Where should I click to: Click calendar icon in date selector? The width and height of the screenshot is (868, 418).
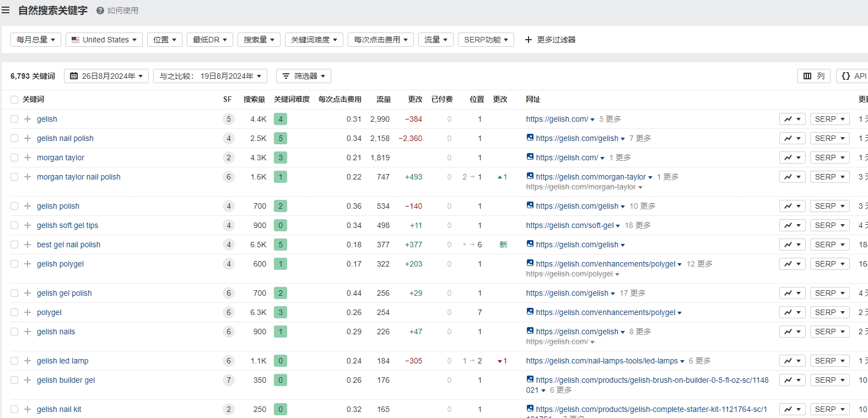74,76
